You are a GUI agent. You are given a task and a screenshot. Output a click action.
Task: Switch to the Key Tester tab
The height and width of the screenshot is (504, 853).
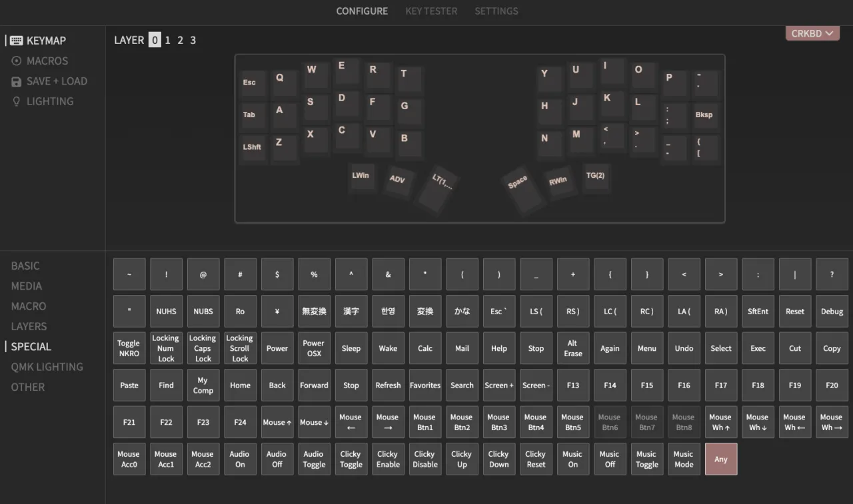tap(430, 11)
